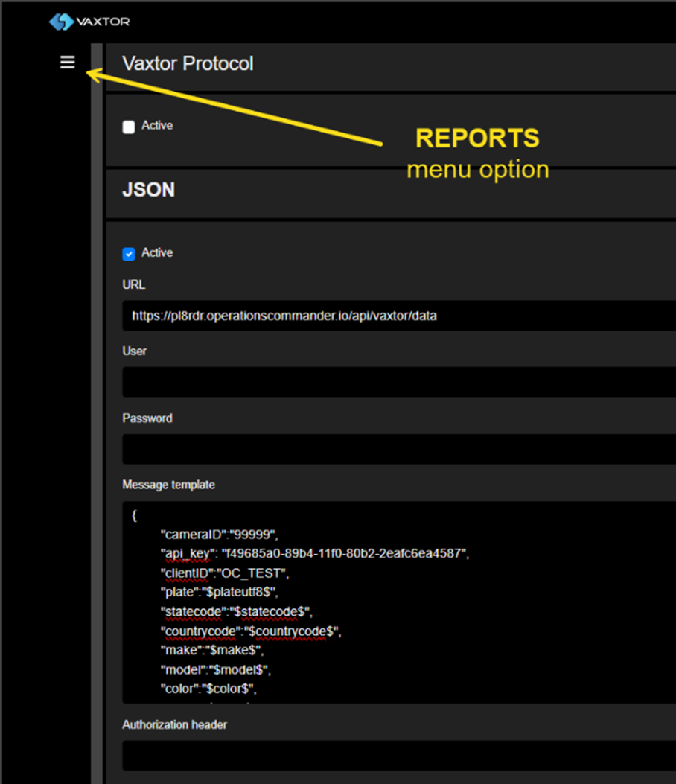Click the Vaxtor logo
This screenshot has width=676, height=784.
(x=89, y=22)
